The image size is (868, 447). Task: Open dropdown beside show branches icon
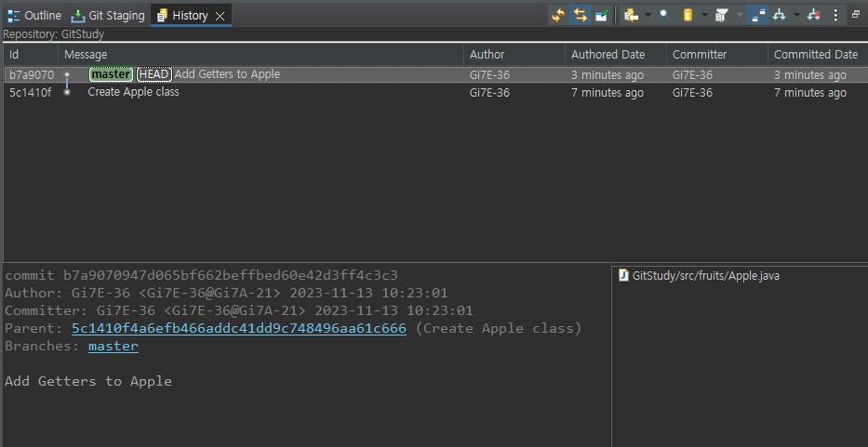point(796,16)
